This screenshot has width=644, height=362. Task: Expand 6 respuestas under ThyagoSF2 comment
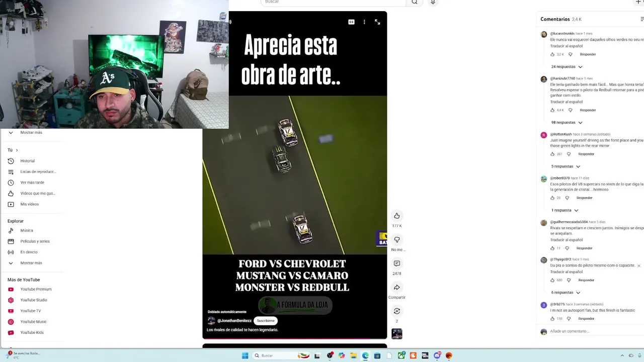[566, 293]
